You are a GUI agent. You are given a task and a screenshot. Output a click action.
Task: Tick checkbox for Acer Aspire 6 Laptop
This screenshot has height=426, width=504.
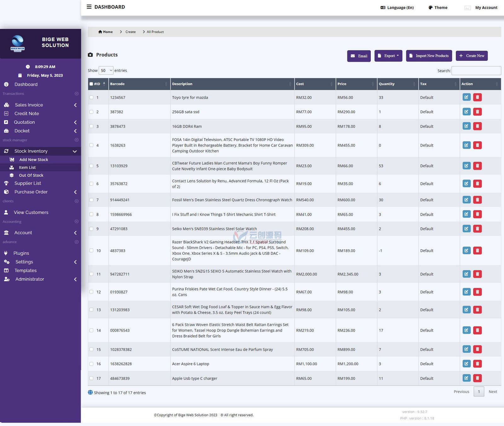coord(91,364)
